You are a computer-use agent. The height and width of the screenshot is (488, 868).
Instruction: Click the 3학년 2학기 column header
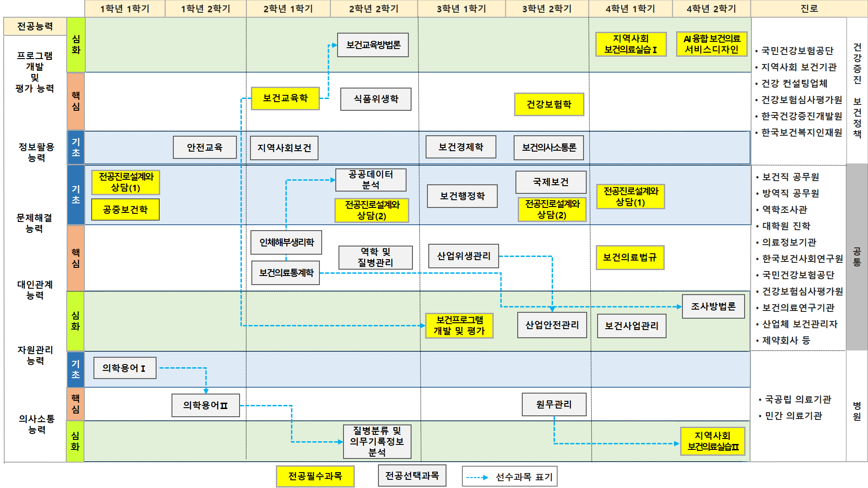pos(547,9)
